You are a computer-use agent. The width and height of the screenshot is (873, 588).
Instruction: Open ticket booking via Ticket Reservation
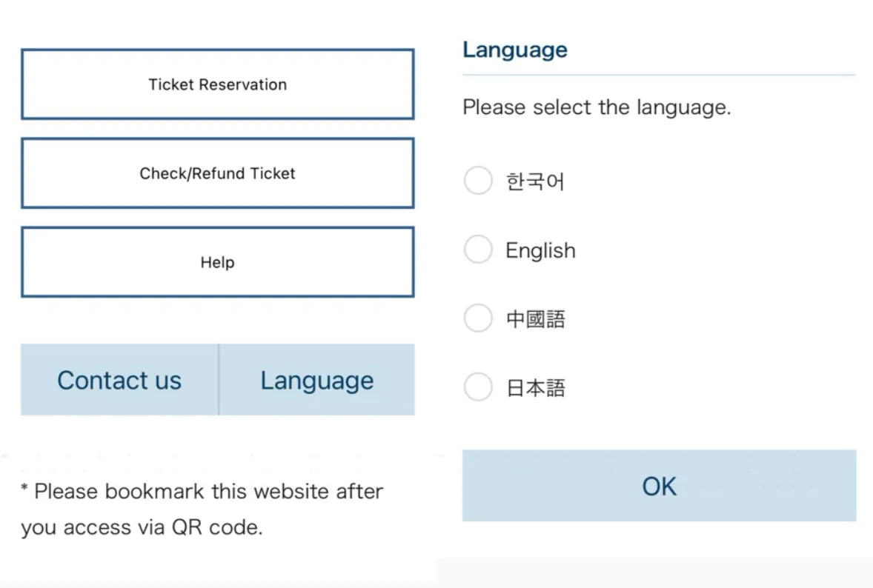[x=217, y=84]
